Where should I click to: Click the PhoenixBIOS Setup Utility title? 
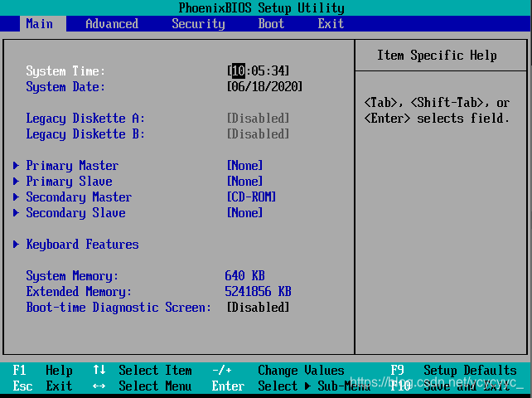tap(262, 7)
